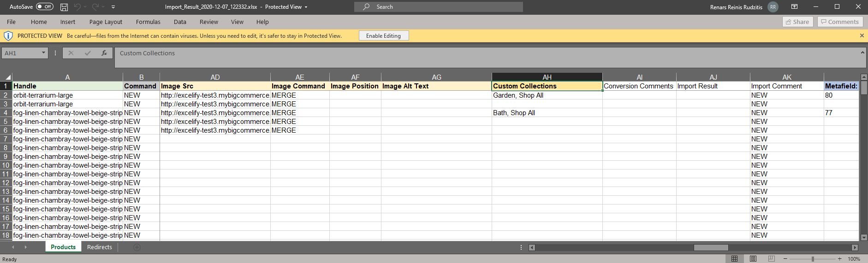Click the zoom slider handle
The width and height of the screenshot is (868, 263).
(813, 259)
